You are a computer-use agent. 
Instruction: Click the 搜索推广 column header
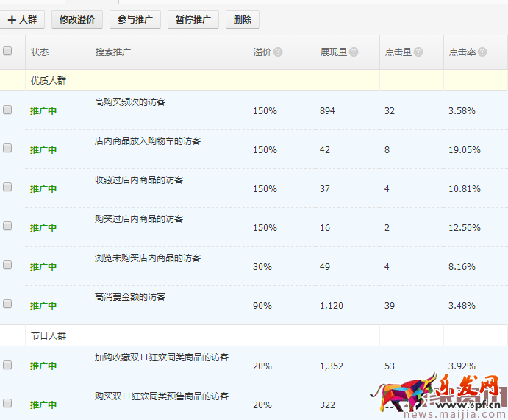[113, 52]
